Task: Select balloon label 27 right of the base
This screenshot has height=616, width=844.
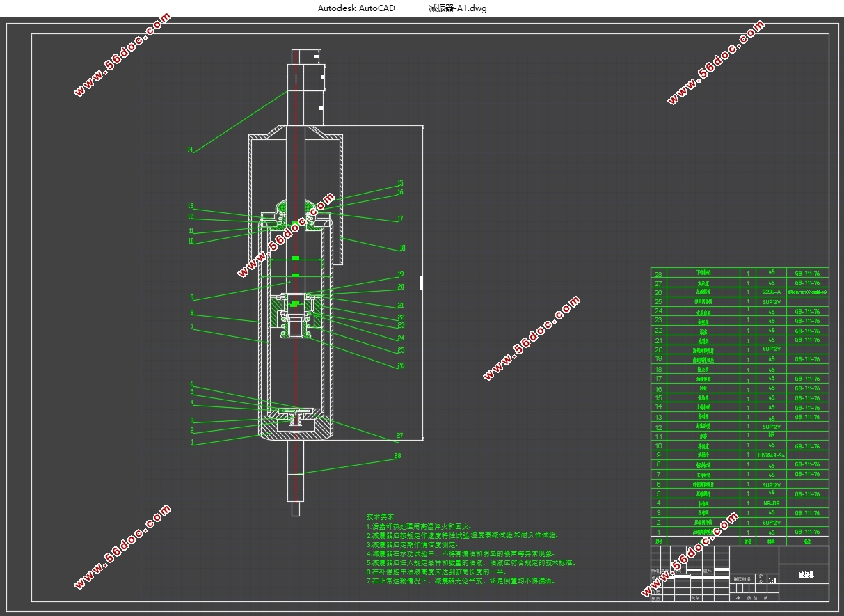Action: [x=399, y=435]
